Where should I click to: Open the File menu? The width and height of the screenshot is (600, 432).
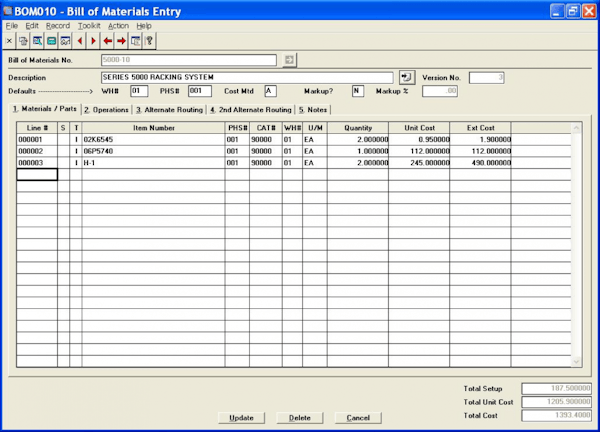tap(11, 26)
